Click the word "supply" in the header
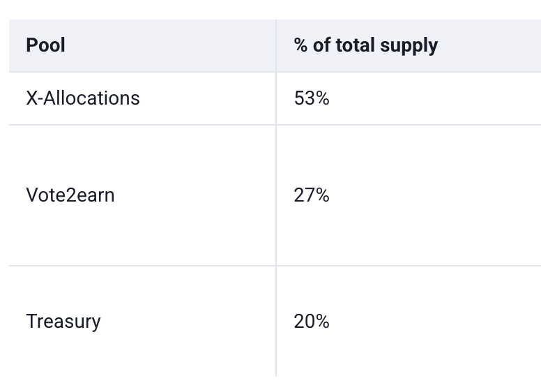541x392 pixels. pos(409,46)
